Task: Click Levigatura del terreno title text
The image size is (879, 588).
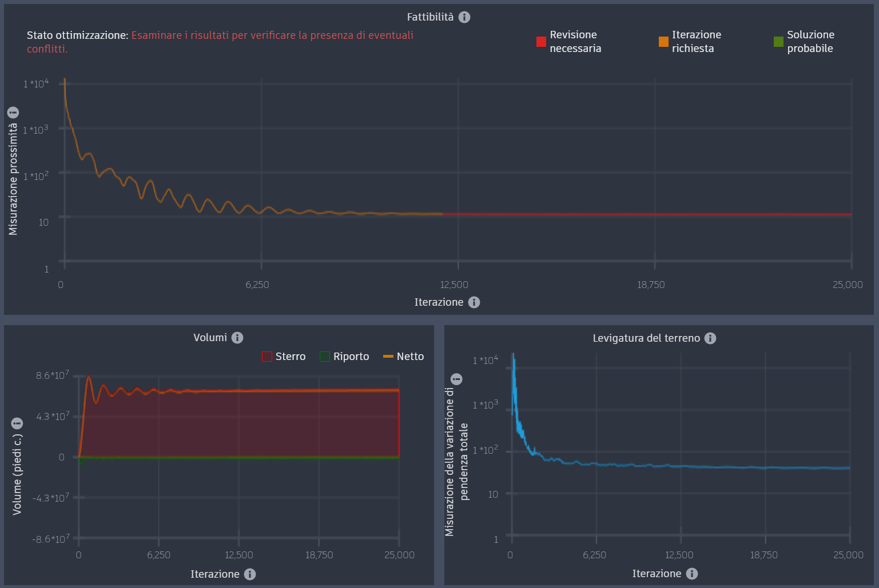Action: click(646, 338)
